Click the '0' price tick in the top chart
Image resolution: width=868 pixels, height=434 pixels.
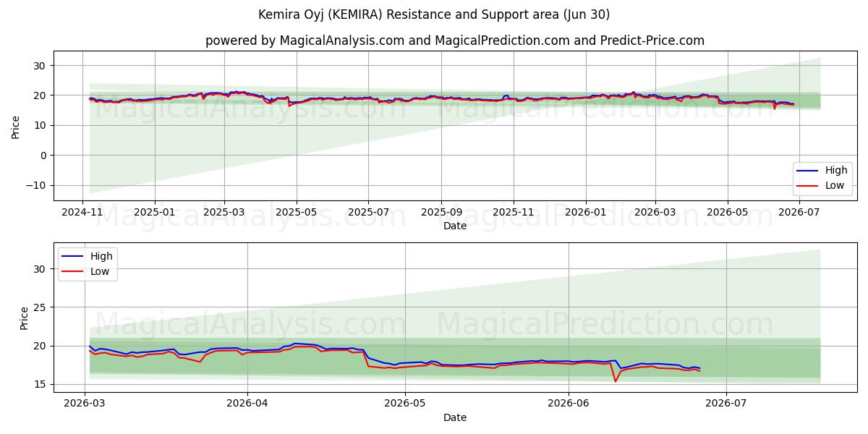(x=44, y=156)
